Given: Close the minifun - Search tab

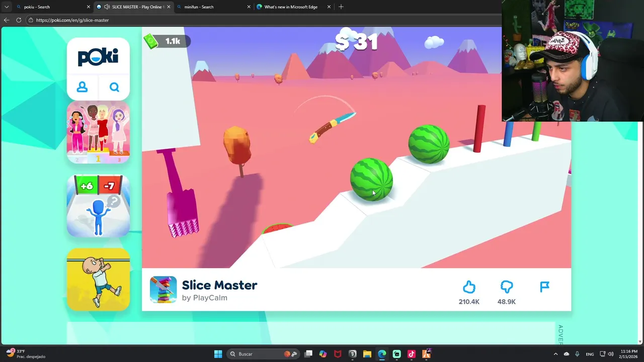Looking at the screenshot, I should click(249, 7).
